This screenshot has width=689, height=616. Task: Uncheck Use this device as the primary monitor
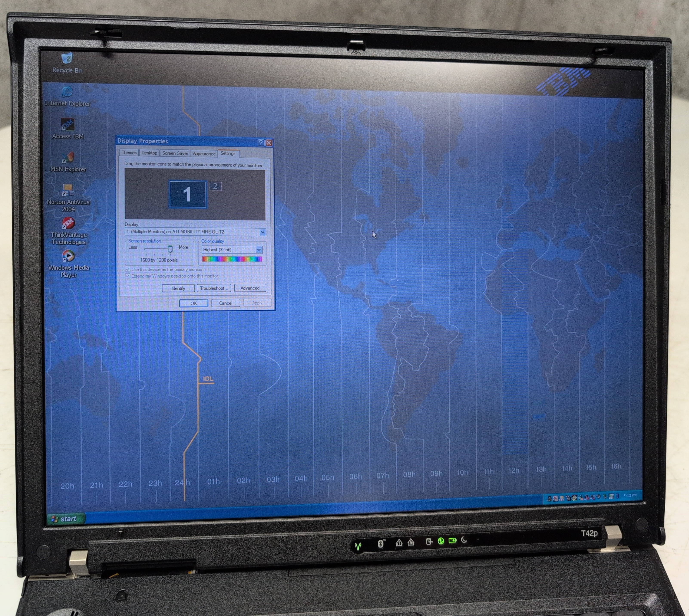coord(128,269)
